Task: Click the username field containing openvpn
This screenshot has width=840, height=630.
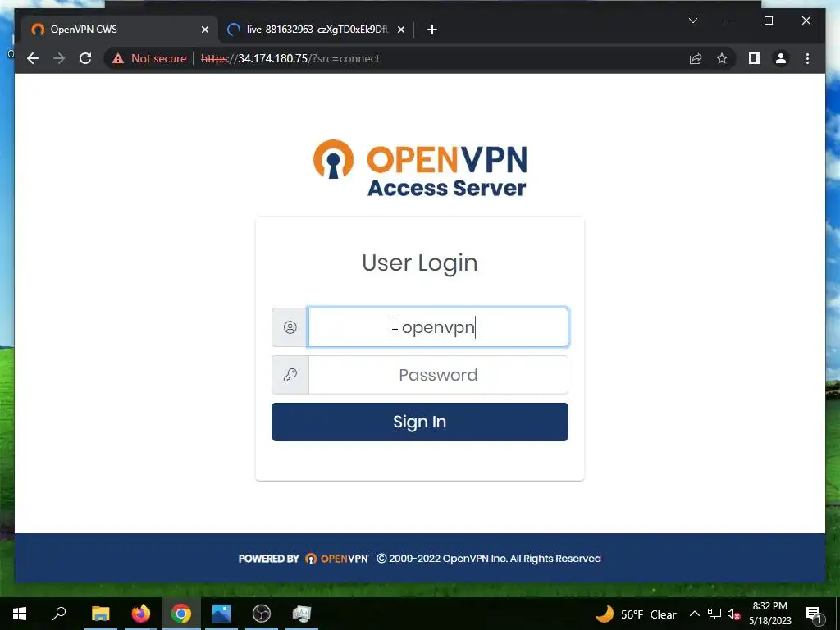Action: coord(438,327)
